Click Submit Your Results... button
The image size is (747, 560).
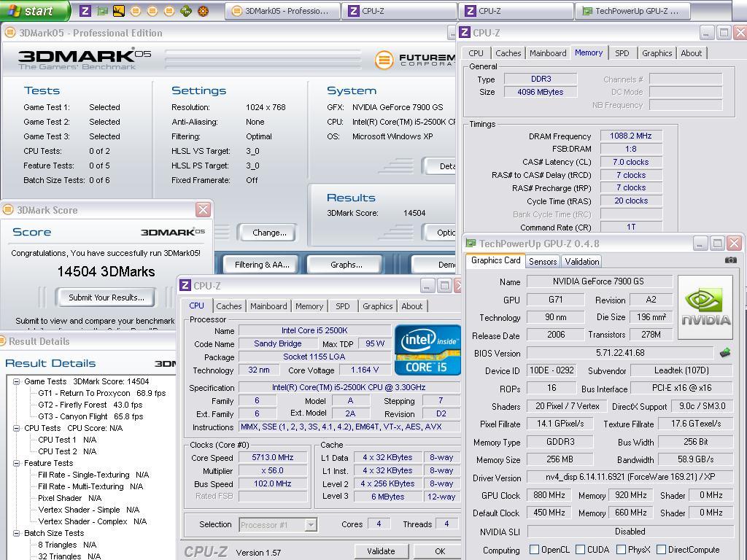[107, 297]
